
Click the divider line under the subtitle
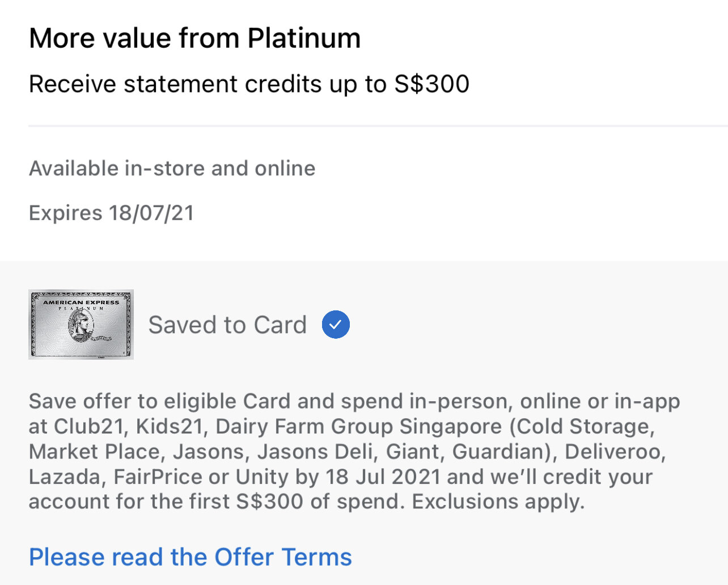(378, 125)
